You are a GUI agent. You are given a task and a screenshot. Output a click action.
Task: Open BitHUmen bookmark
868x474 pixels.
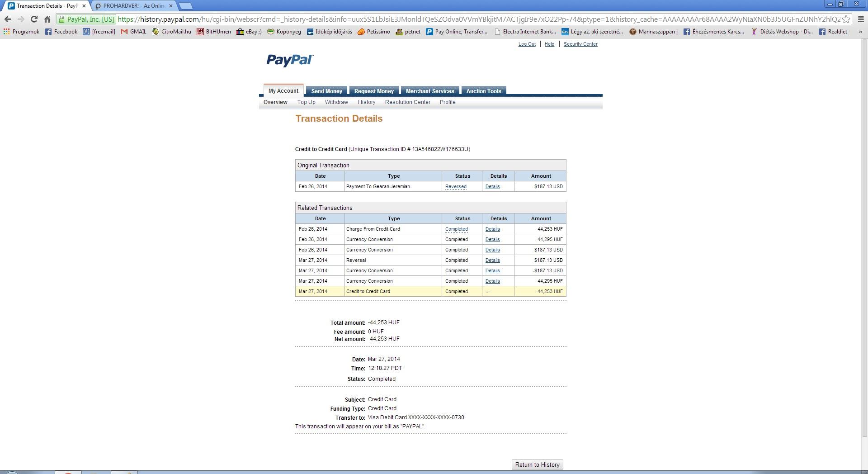pos(214,32)
